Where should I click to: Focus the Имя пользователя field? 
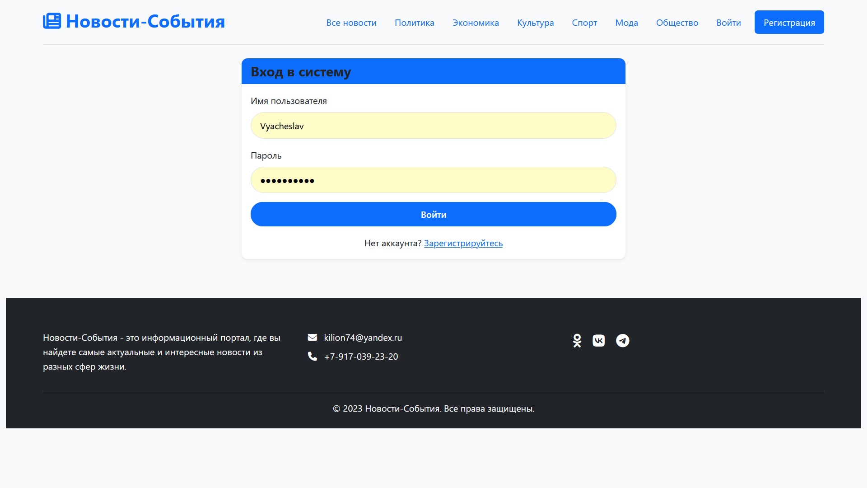[434, 126]
